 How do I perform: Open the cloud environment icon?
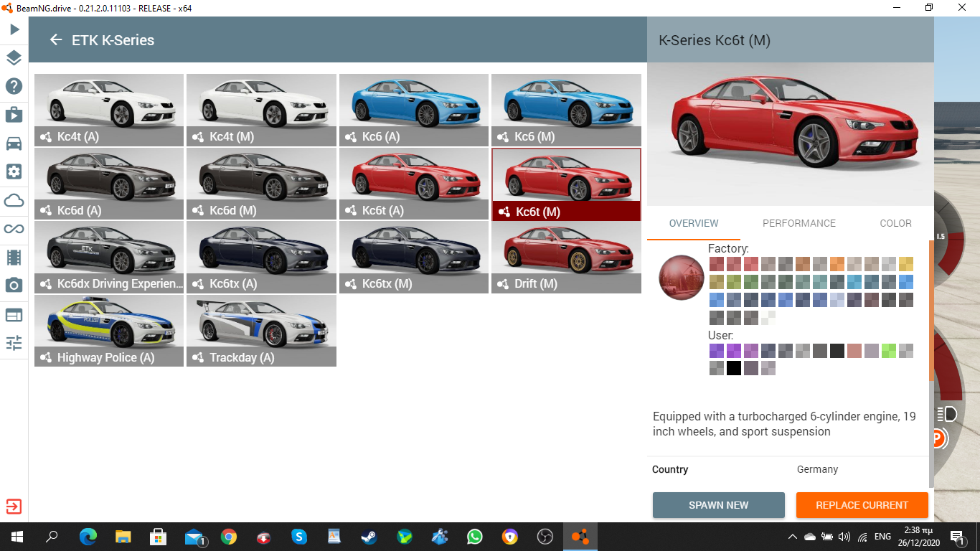14,200
